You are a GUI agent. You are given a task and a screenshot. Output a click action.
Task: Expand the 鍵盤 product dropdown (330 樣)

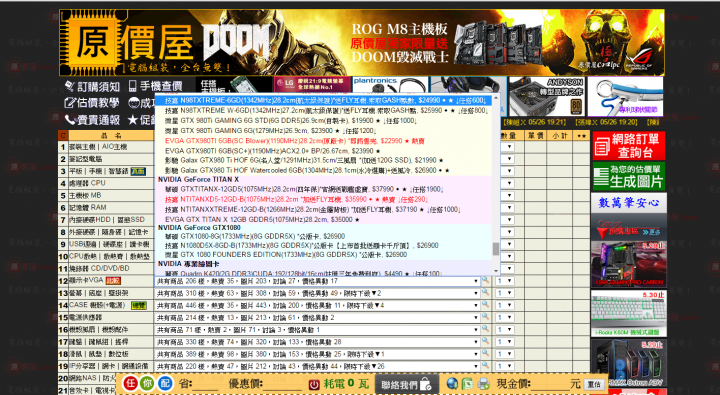317,342
